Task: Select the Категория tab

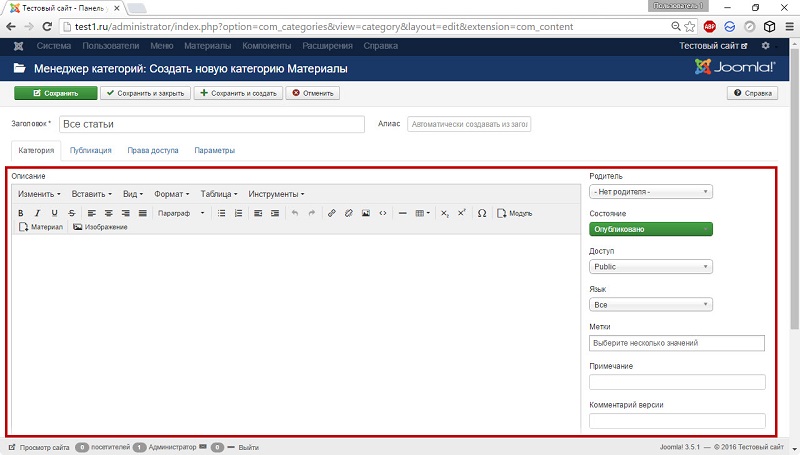Action: click(36, 150)
